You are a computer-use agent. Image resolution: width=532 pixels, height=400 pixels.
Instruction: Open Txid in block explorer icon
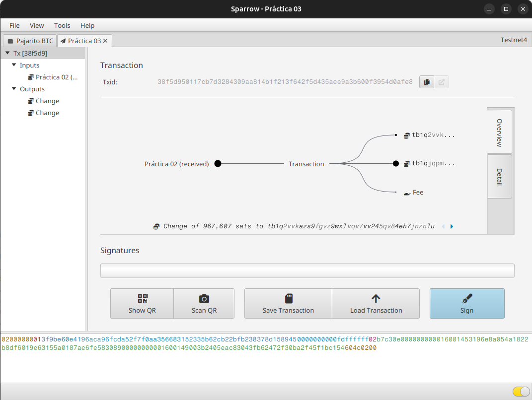point(442,82)
